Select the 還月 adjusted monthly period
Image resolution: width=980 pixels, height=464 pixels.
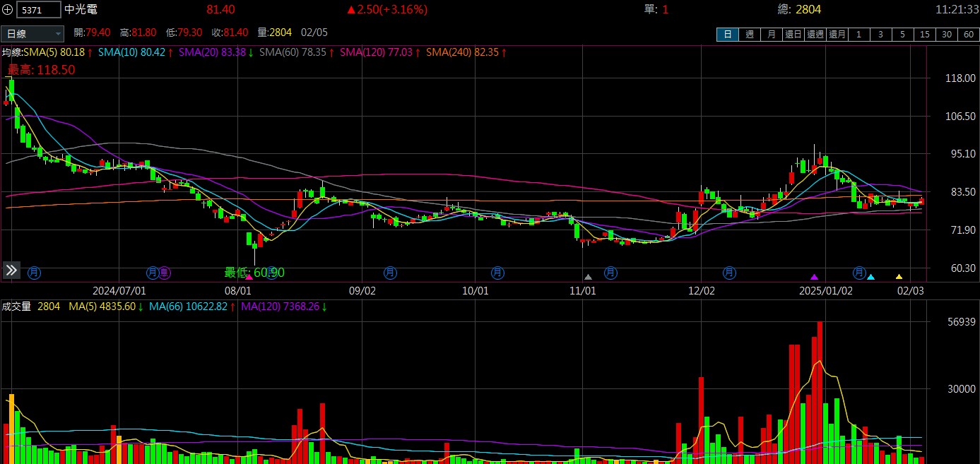click(837, 34)
